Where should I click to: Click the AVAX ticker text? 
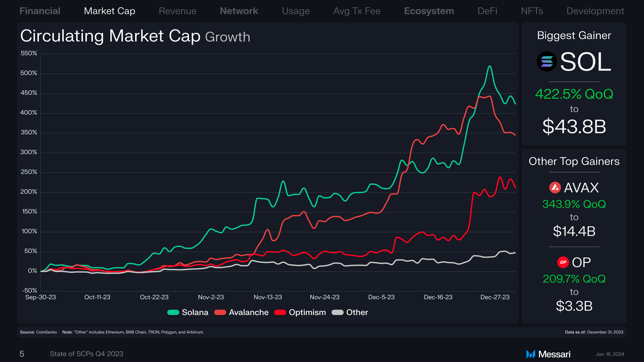[x=581, y=188]
